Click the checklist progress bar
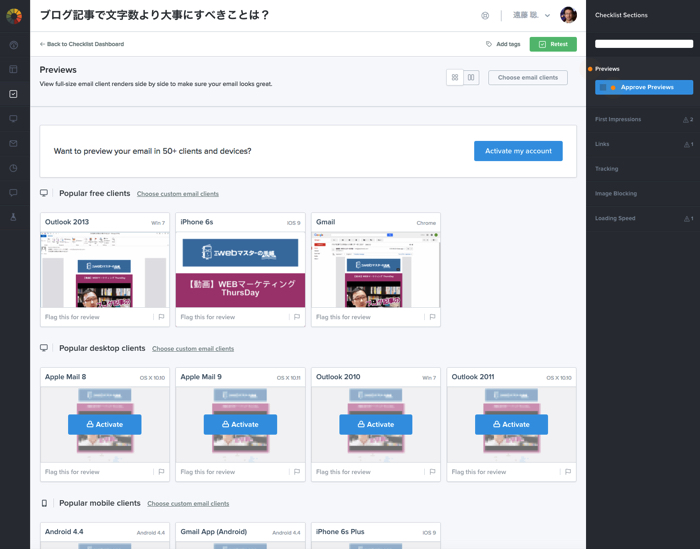Screen dimensions: 700x549 (643, 44)
